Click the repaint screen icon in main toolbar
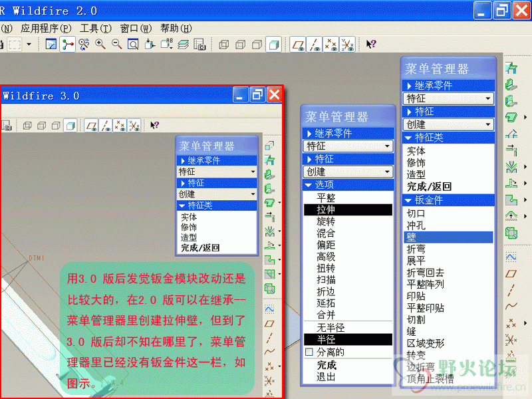 (51, 44)
